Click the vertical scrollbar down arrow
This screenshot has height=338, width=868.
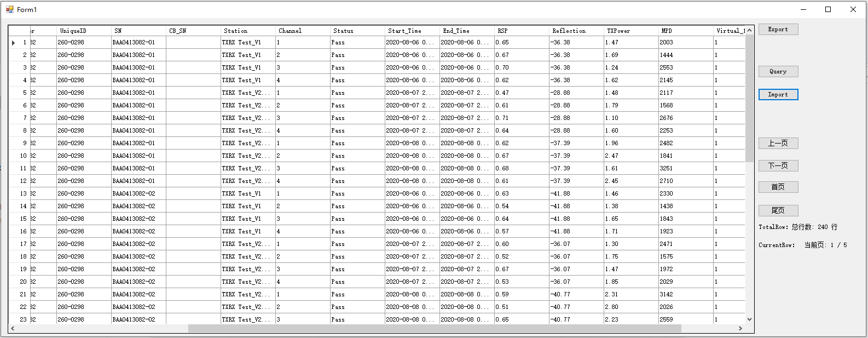coord(749,319)
